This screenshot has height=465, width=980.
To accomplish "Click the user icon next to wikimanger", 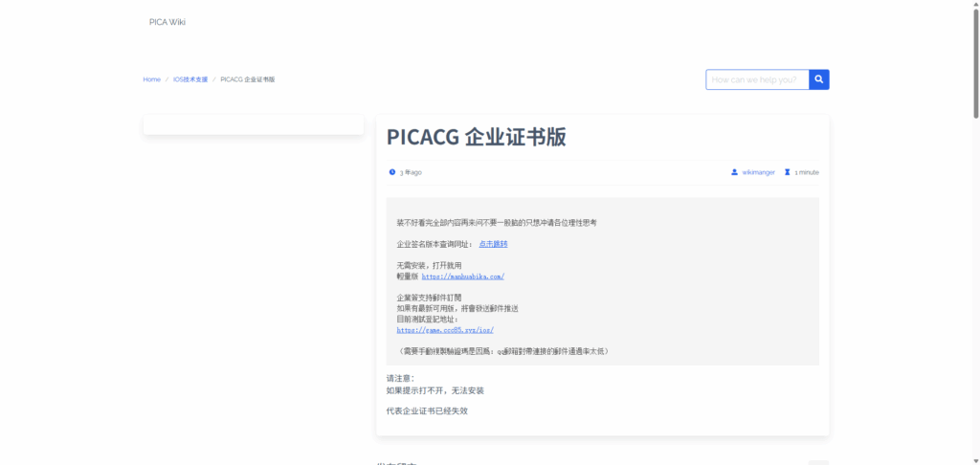I will pos(734,172).
